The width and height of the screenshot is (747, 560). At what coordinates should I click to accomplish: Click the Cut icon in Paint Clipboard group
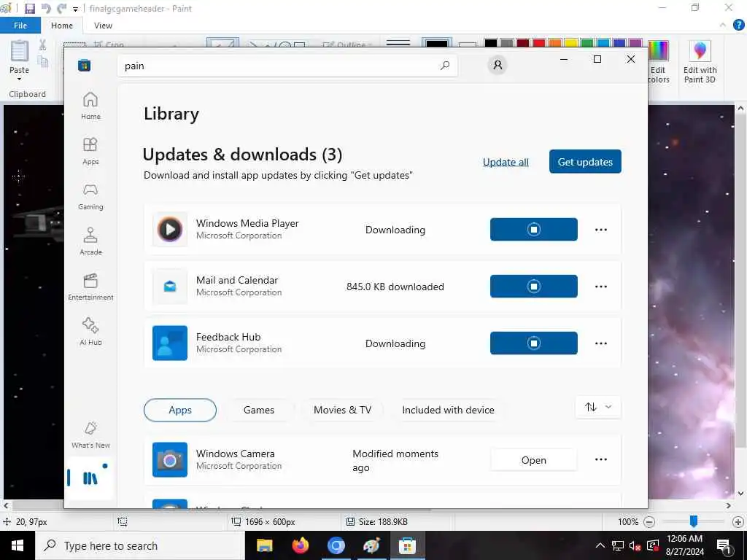coord(43,45)
